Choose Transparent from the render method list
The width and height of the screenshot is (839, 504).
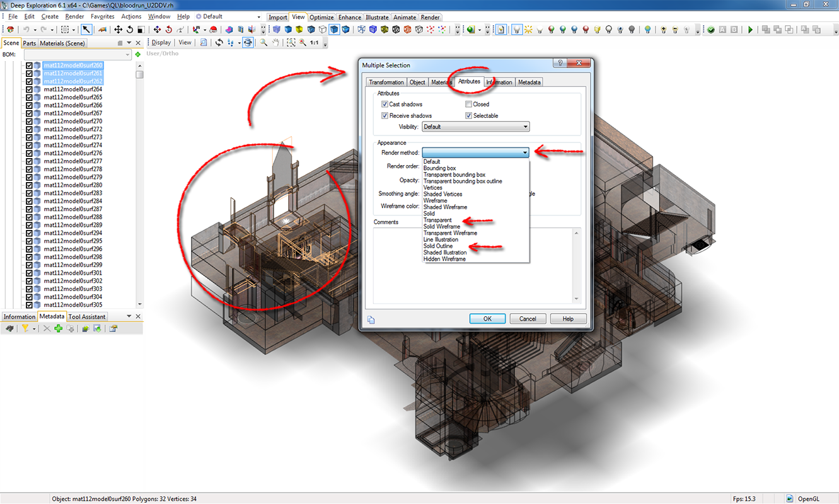tap(437, 220)
